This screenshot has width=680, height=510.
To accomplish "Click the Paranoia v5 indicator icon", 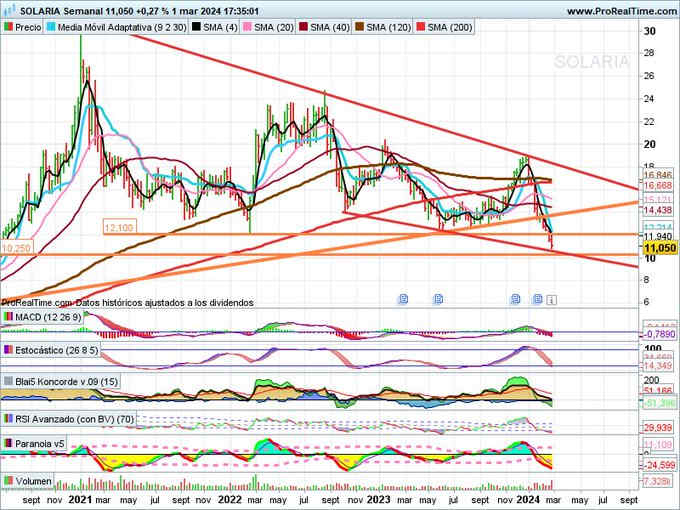I will pos(8,444).
